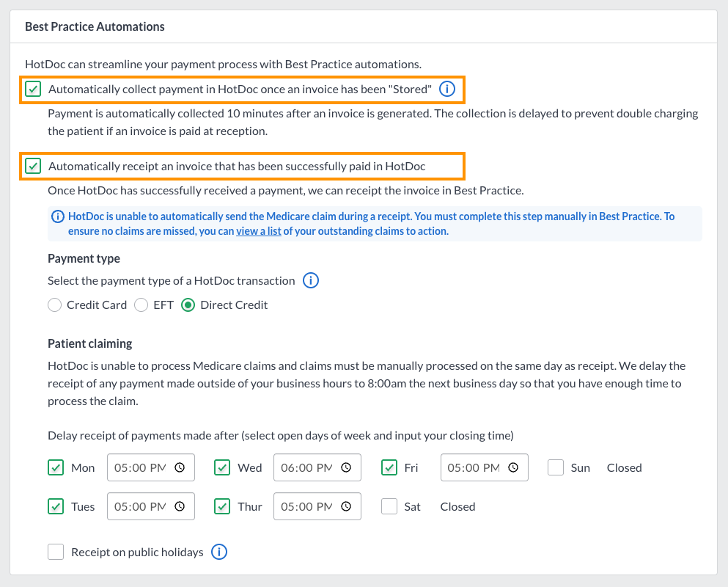Untick the Fri open day checkbox

[389, 467]
